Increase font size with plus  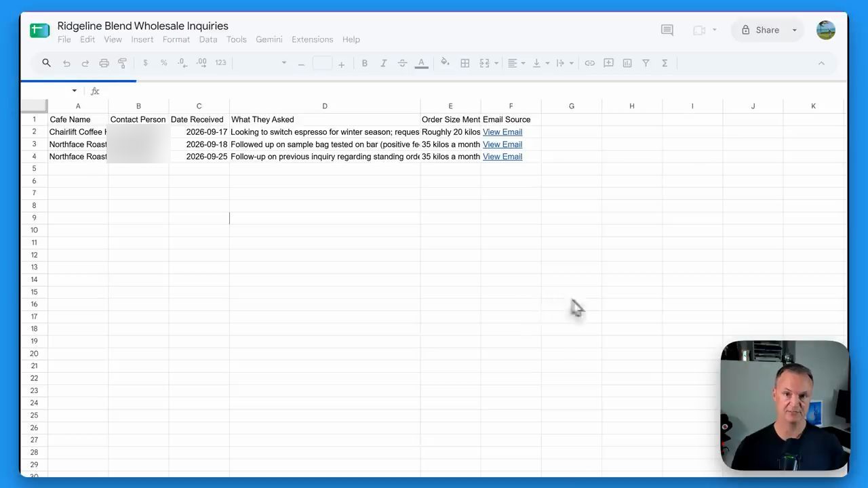pos(341,64)
